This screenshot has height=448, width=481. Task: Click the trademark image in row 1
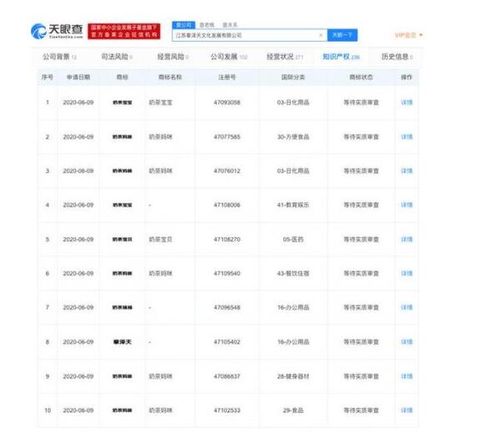[123, 102]
